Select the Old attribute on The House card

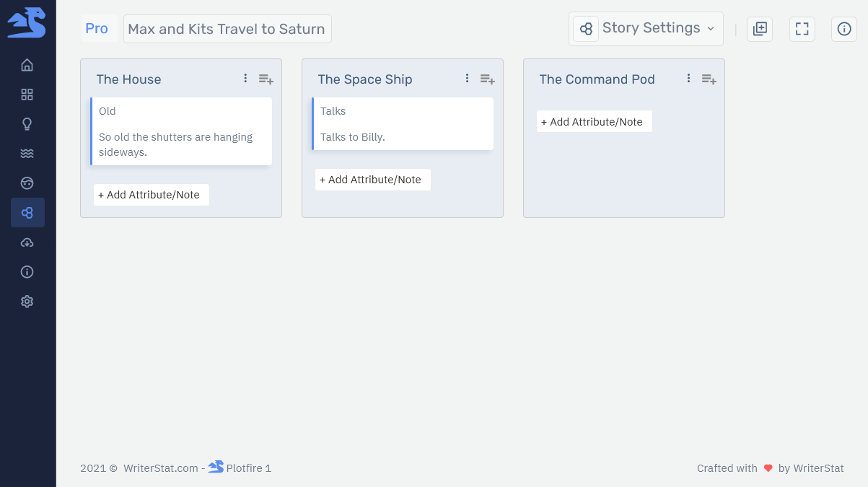pos(107,111)
